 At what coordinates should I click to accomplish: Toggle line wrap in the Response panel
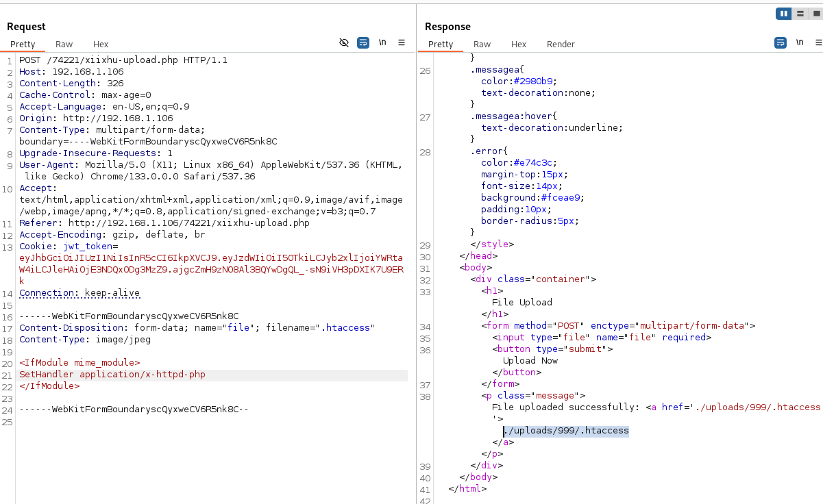[781, 42]
